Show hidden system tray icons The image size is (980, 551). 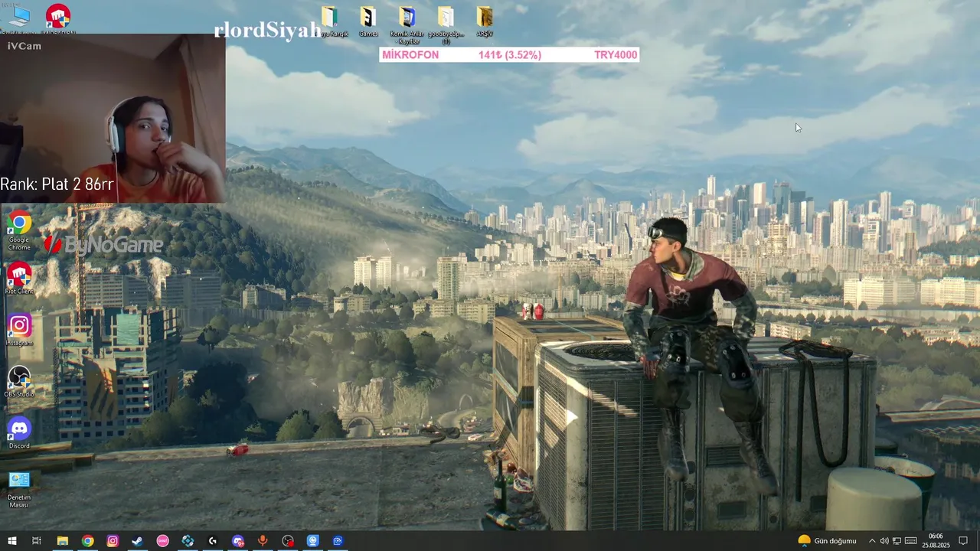click(x=871, y=541)
